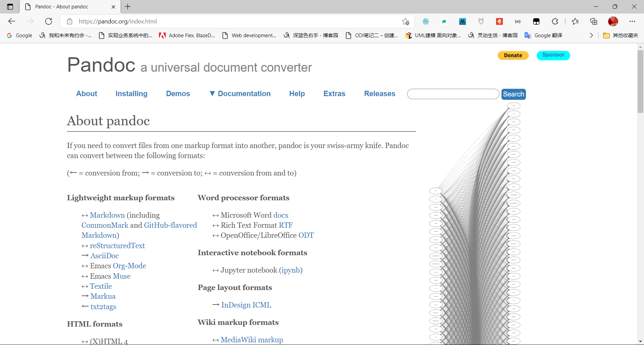Open the green square extension icon
Viewport: 644px width, 345px height.
pyautogui.click(x=444, y=21)
